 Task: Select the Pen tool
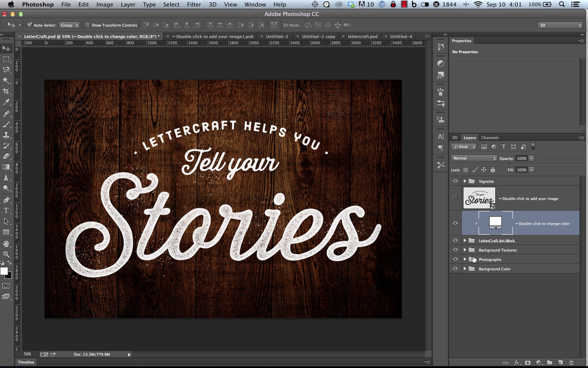tap(6, 200)
